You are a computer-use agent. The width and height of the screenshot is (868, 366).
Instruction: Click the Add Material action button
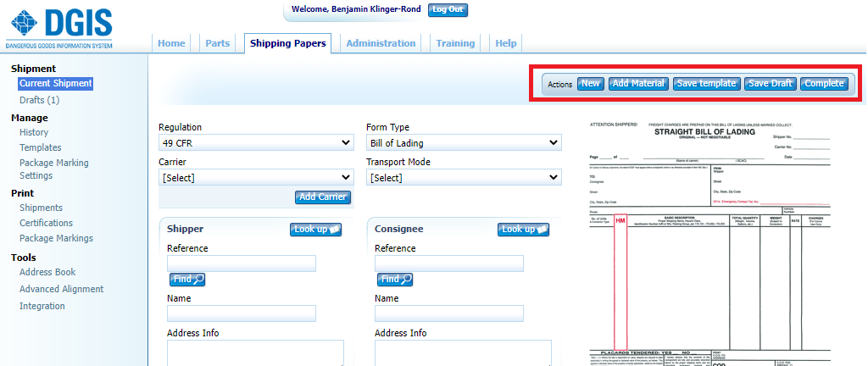(x=637, y=84)
